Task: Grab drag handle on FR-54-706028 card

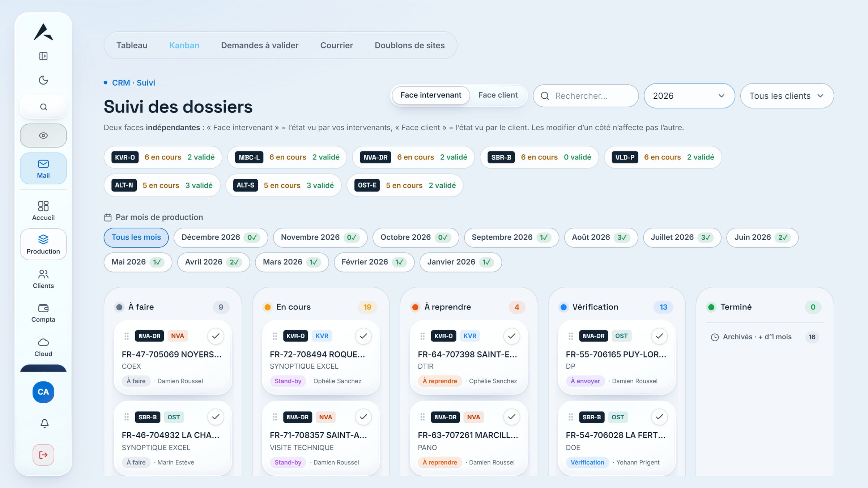Action: (x=571, y=417)
